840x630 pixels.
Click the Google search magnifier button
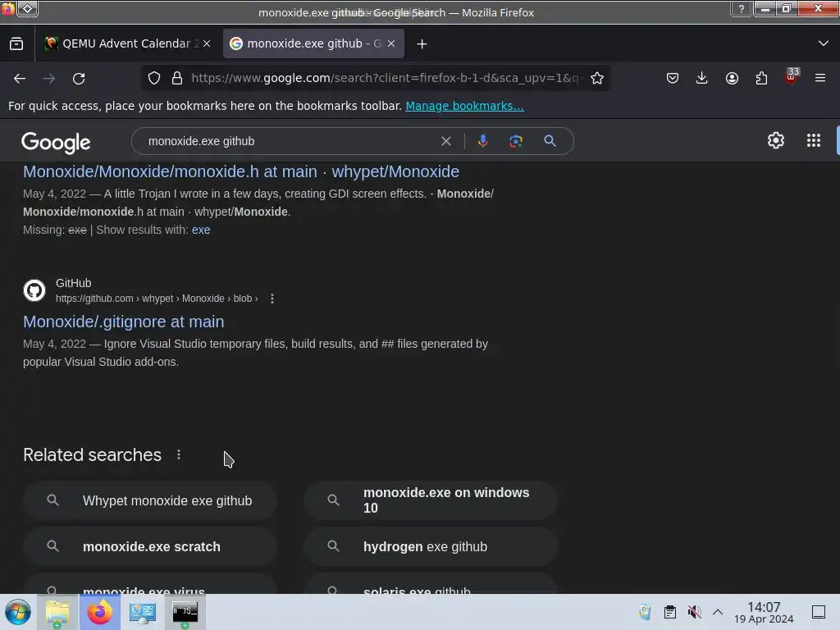coord(550,141)
